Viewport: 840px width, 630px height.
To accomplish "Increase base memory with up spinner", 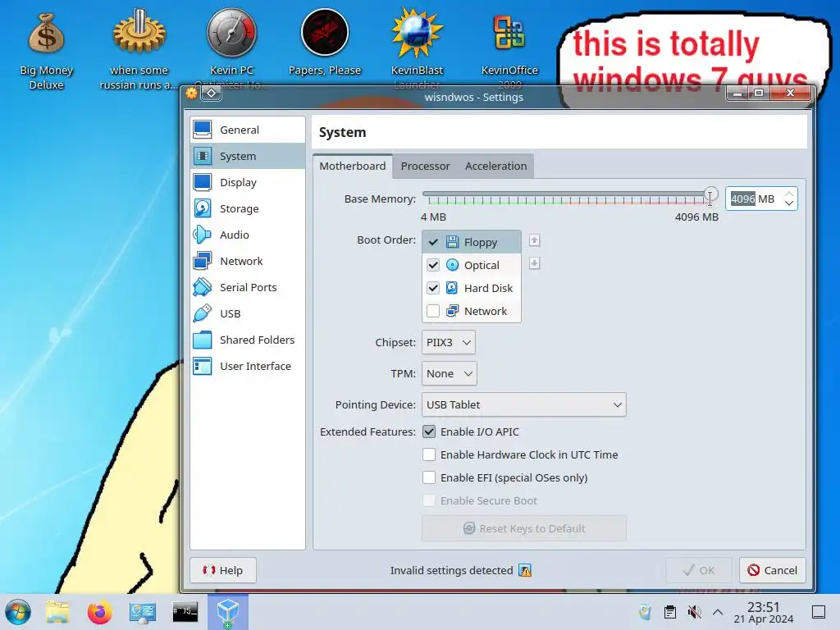I will 789,194.
